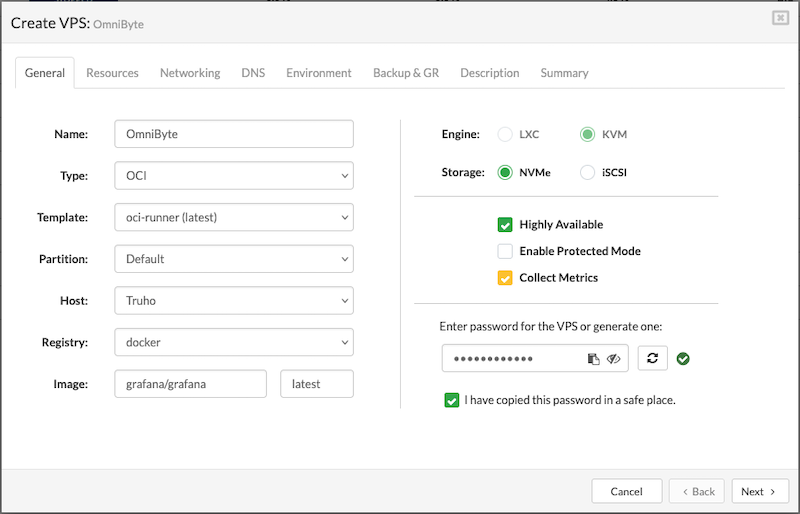Image resolution: width=800 pixels, height=514 pixels.
Task: Check Enable Protected Mode
Action: pyautogui.click(x=505, y=251)
